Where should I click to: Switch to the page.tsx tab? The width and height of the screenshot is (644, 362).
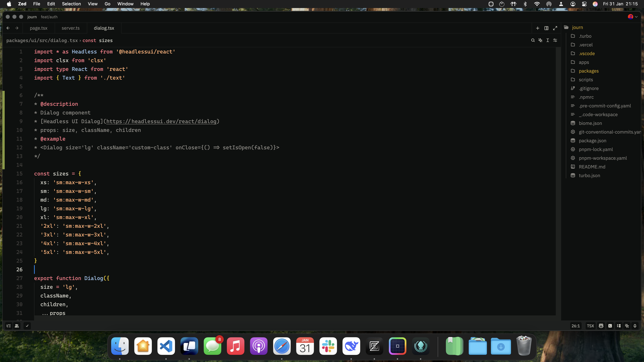tap(39, 28)
